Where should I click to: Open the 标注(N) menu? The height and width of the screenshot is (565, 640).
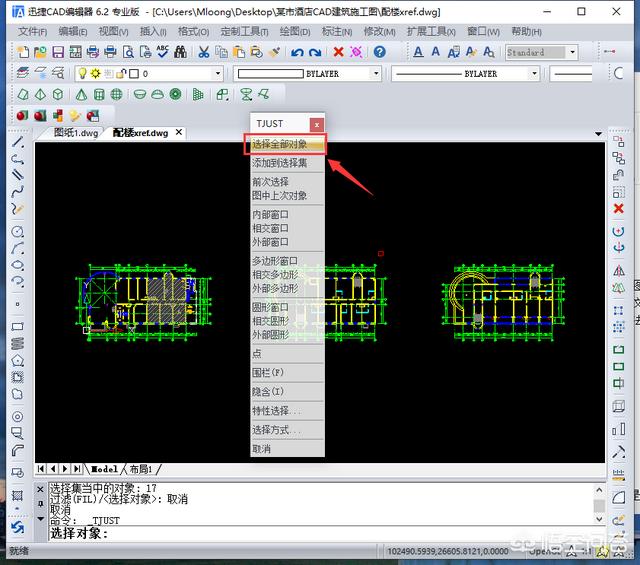337,31
